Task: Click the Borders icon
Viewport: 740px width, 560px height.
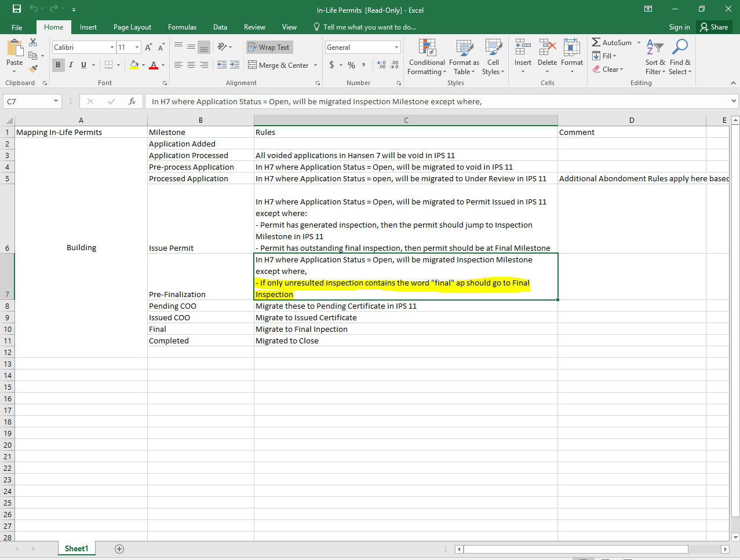Action: (x=108, y=65)
